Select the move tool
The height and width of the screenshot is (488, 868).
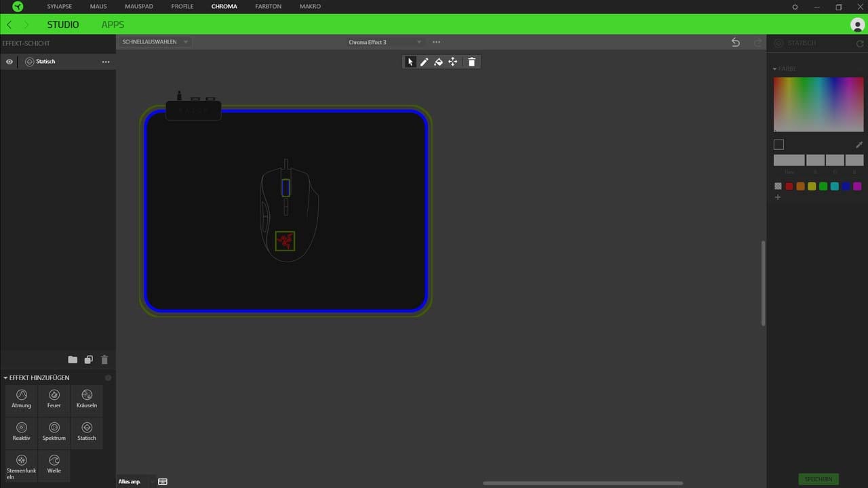pos(453,62)
